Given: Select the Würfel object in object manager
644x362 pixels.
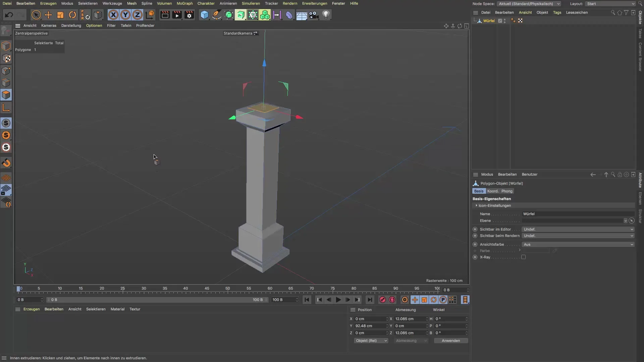Looking at the screenshot, I should pyautogui.click(x=489, y=21).
